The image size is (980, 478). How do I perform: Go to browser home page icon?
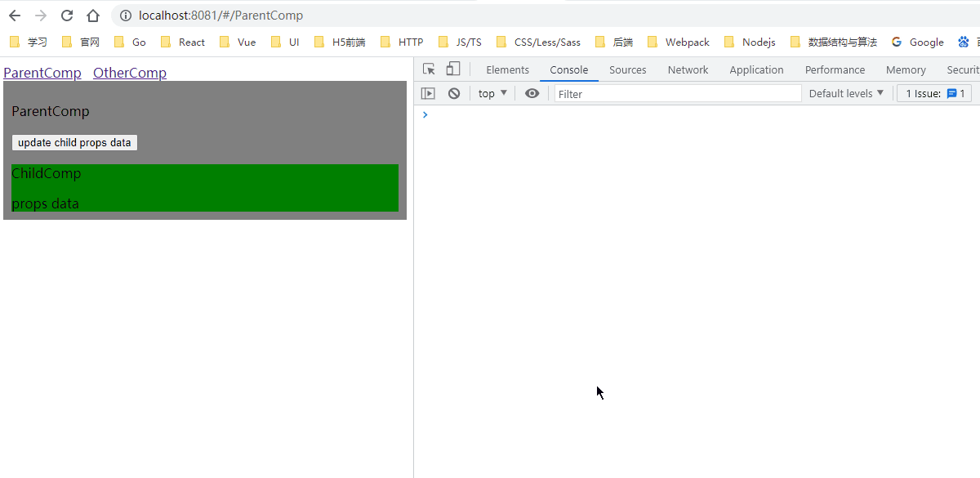pyautogui.click(x=93, y=16)
